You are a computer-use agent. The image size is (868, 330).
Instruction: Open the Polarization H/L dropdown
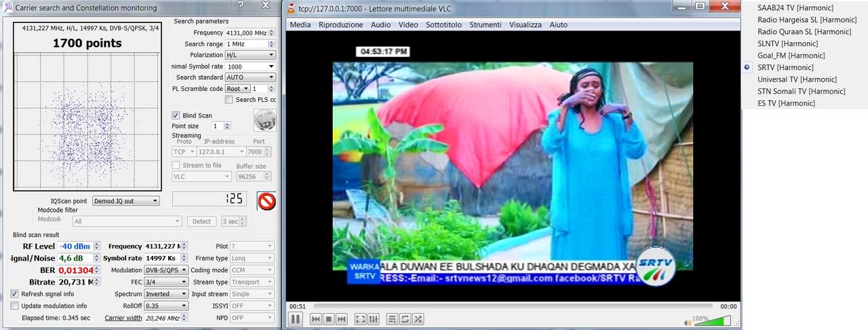pos(250,55)
